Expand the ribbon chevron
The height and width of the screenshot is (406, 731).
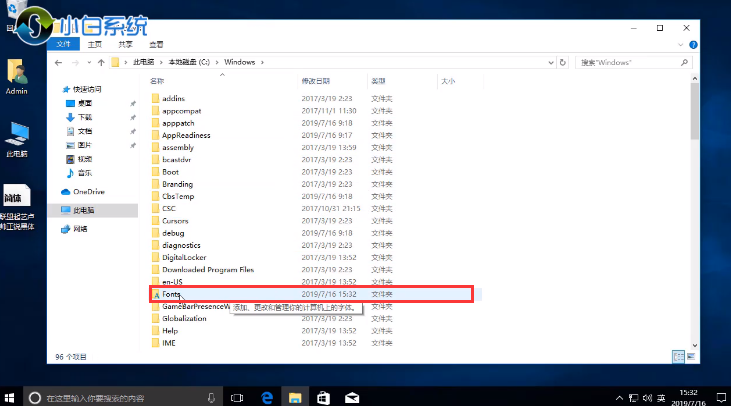681,45
